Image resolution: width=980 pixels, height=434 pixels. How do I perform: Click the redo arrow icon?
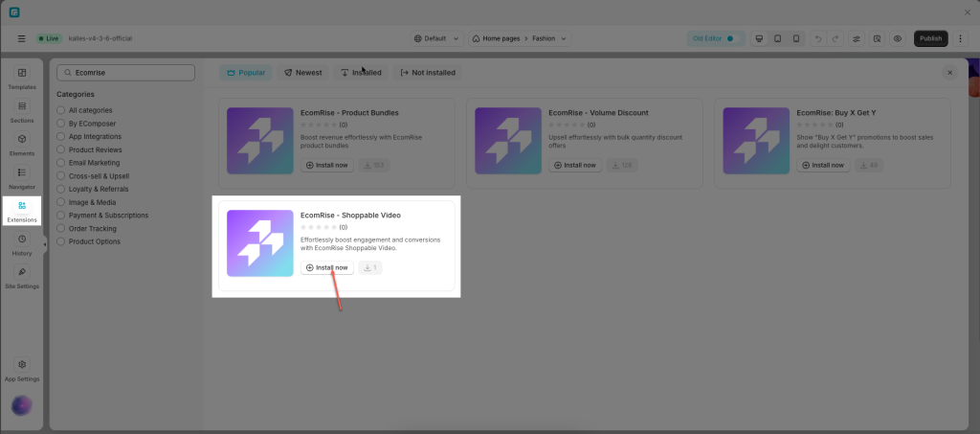(835, 38)
